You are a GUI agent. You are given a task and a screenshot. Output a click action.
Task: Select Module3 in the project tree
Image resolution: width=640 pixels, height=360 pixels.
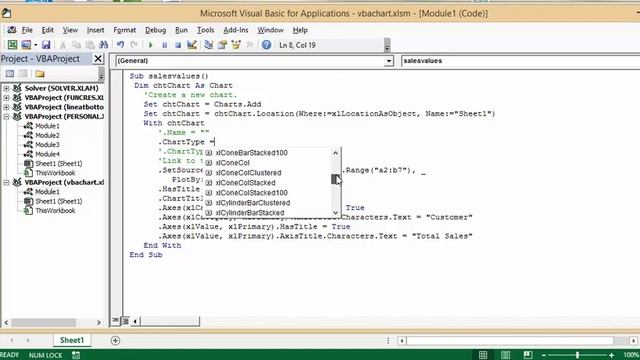pyautogui.click(x=47, y=144)
